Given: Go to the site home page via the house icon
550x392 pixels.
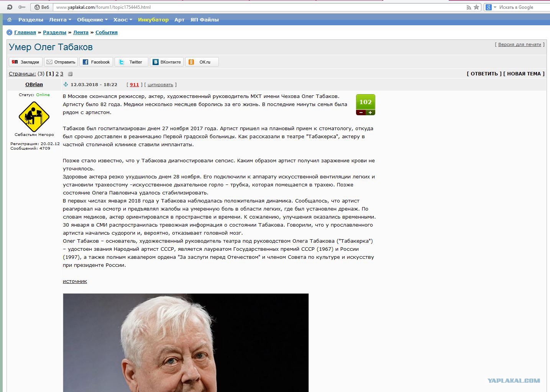Looking at the screenshot, I should (x=10, y=20).
